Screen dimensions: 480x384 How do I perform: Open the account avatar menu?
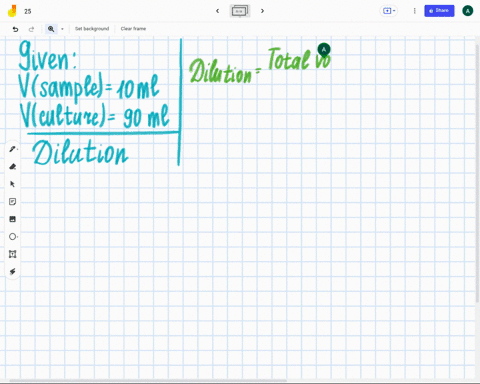[468, 11]
